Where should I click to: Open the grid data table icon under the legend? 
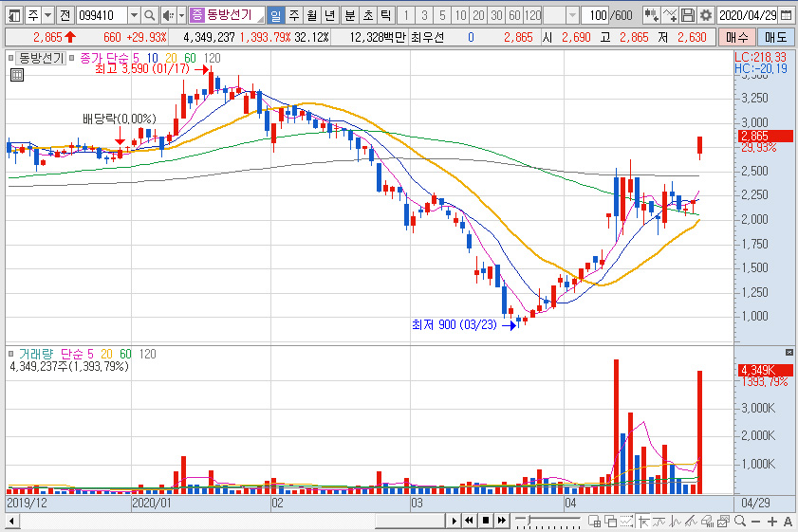click(17, 75)
